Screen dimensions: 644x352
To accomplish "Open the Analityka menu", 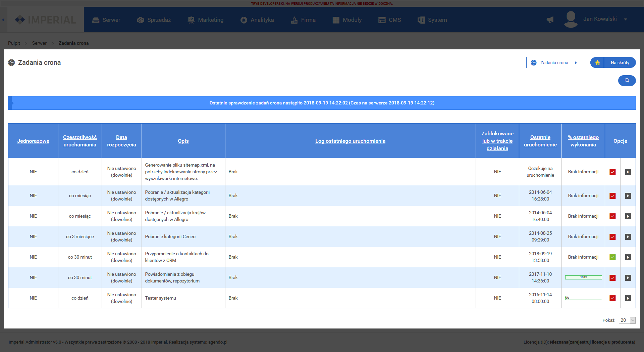I will point(257,20).
